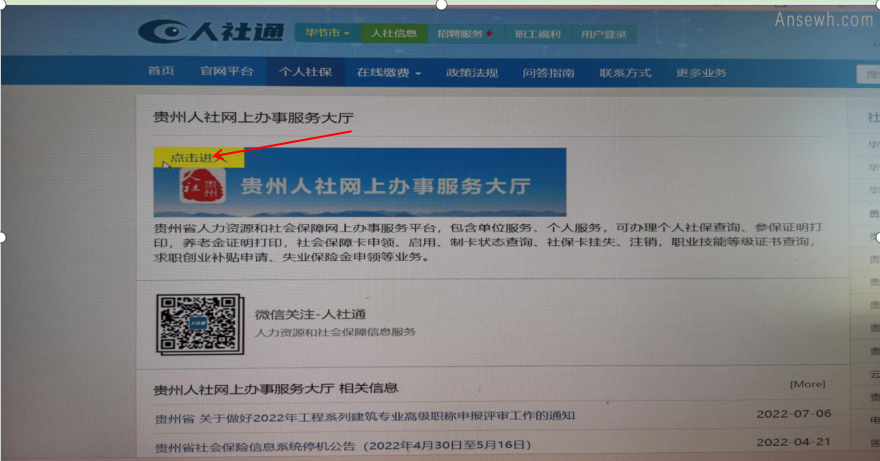
Task: Open 政策法规 navigation item
Action: pyautogui.click(x=472, y=73)
